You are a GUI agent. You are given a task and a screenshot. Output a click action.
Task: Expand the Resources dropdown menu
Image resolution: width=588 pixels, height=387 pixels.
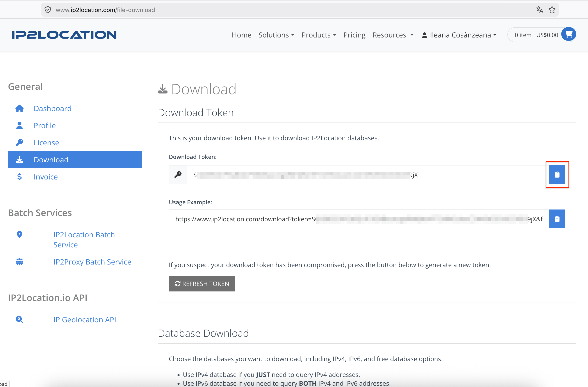(x=393, y=35)
